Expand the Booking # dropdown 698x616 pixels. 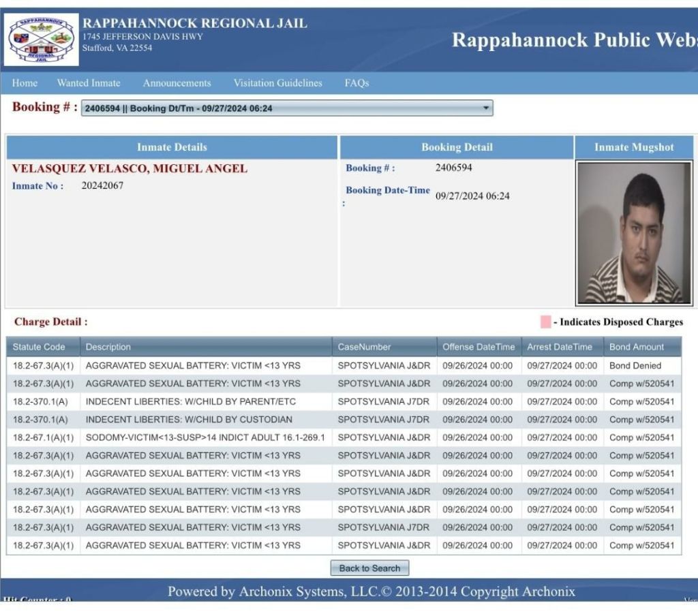click(x=286, y=108)
